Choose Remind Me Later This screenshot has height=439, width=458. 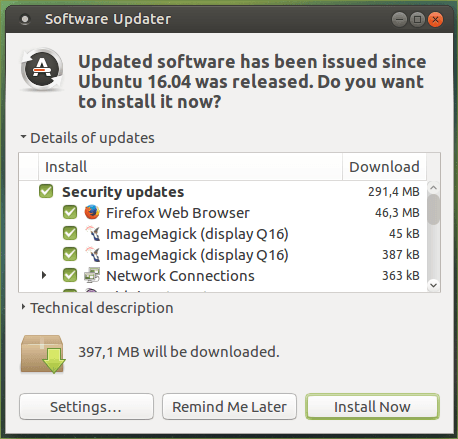[x=229, y=407]
